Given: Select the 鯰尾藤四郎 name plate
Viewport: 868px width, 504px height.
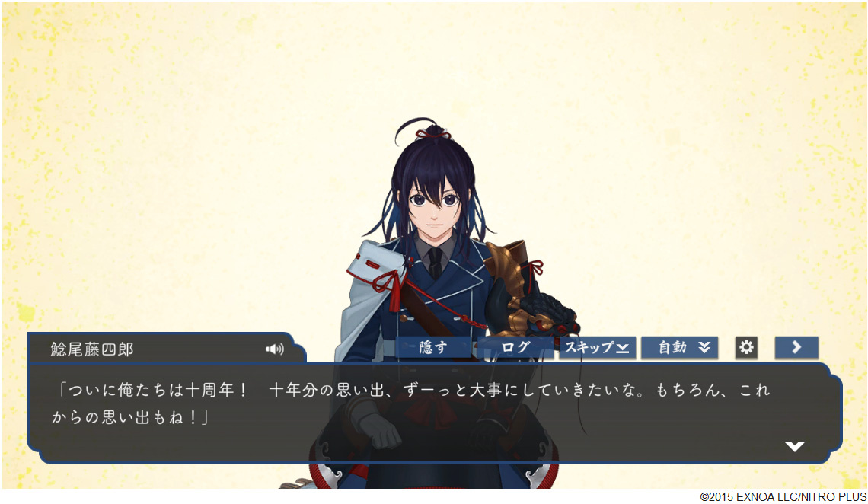Looking at the screenshot, I should (166, 349).
